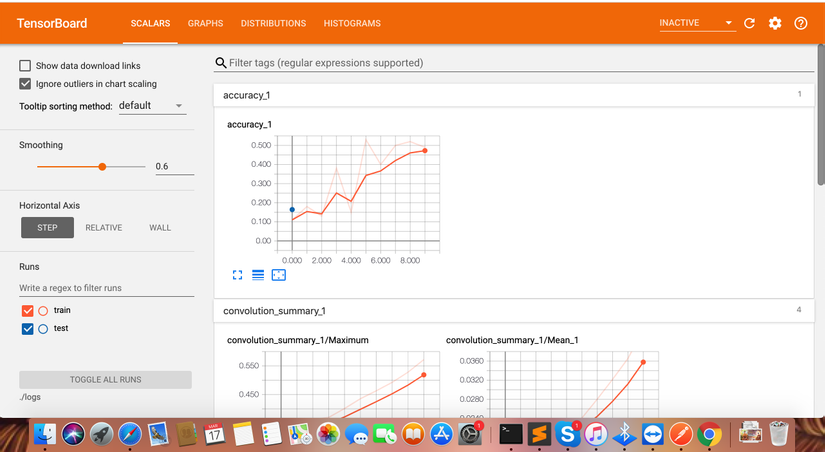Switch to the SCALARS tab
Viewport: 825px width, 452px height.
150,23
